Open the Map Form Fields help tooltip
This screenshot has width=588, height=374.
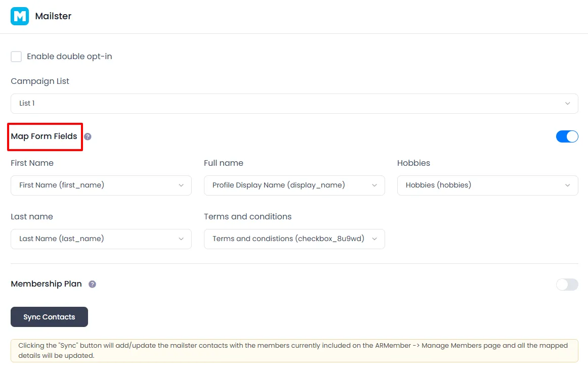[x=87, y=136]
